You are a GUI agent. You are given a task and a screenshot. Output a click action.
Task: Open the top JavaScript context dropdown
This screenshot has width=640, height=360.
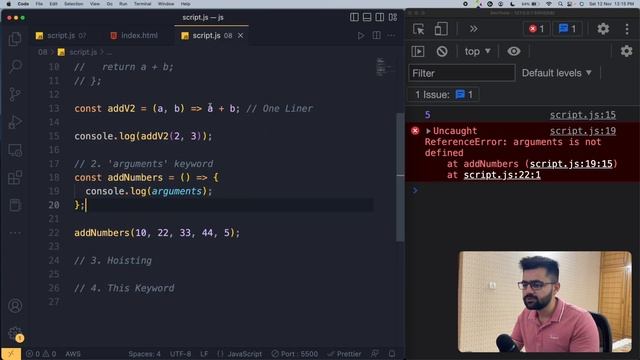point(477,51)
